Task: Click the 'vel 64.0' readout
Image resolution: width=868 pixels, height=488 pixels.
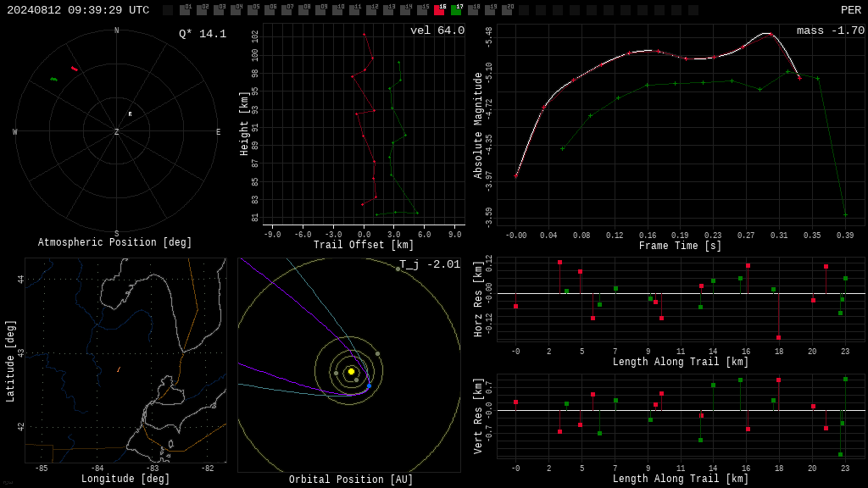Action: click(x=437, y=30)
